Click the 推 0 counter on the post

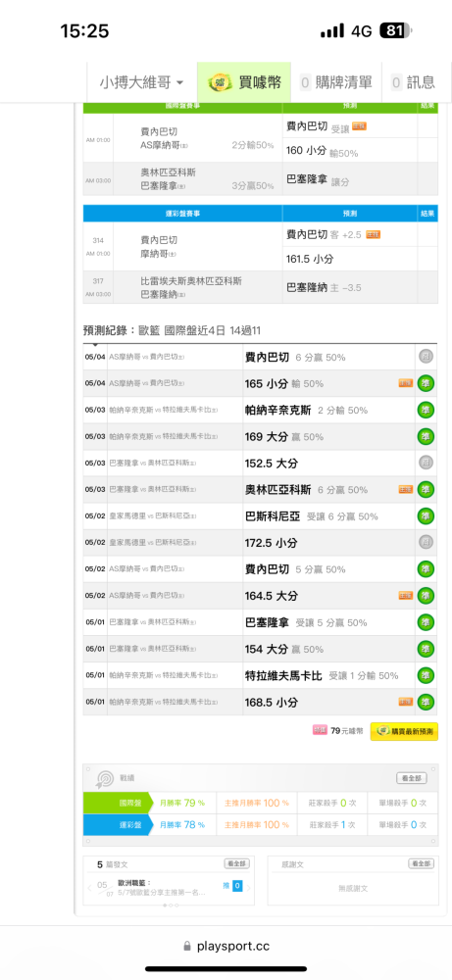click(x=232, y=886)
